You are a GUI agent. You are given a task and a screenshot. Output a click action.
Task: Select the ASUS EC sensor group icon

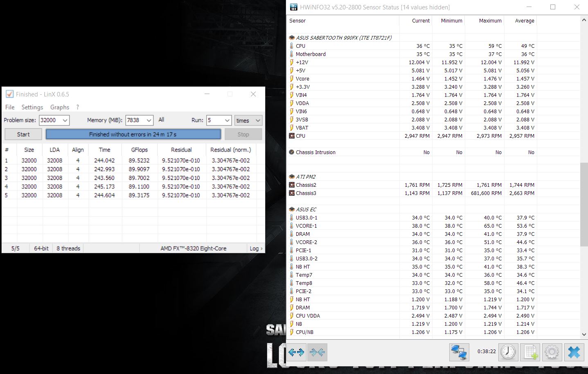pyautogui.click(x=292, y=209)
